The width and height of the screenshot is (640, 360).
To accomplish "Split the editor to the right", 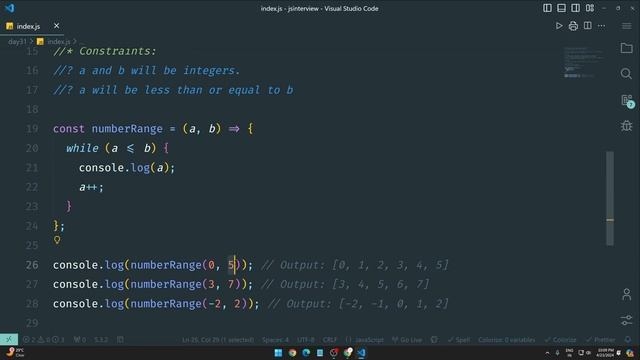I will coord(587,26).
